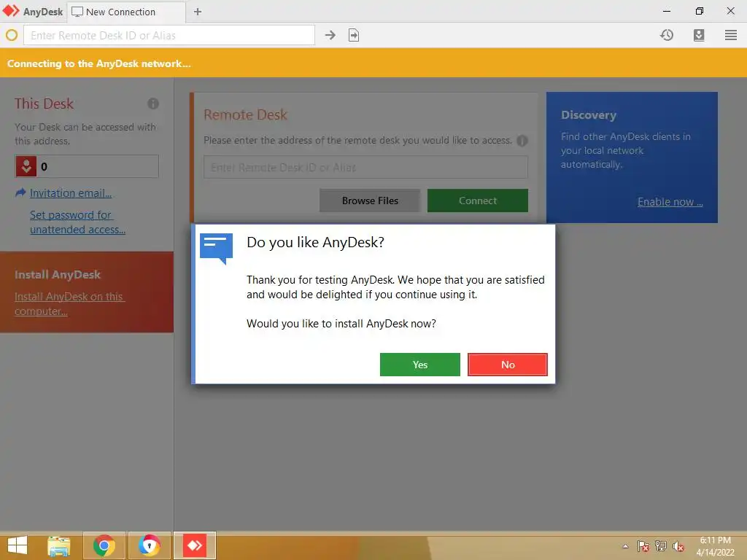Click the blue chat bubble dialog icon

pyautogui.click(x=216, y=249)
